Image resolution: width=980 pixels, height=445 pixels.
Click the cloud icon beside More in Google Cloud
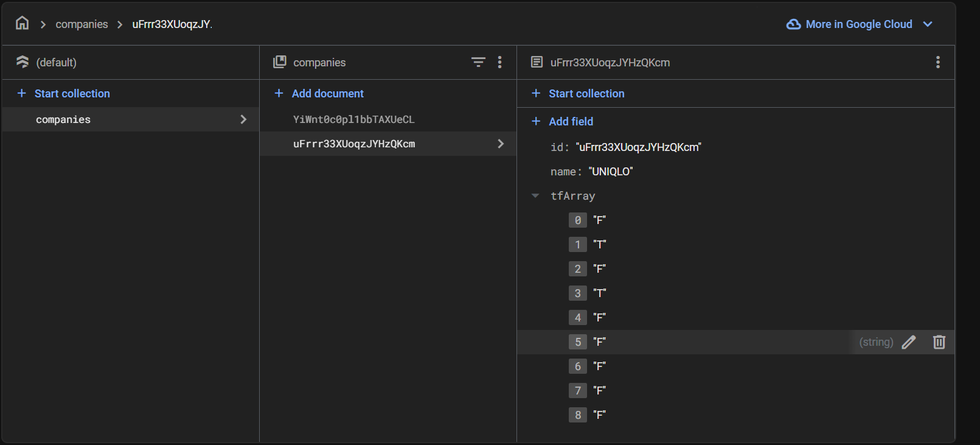click(793, 24)
